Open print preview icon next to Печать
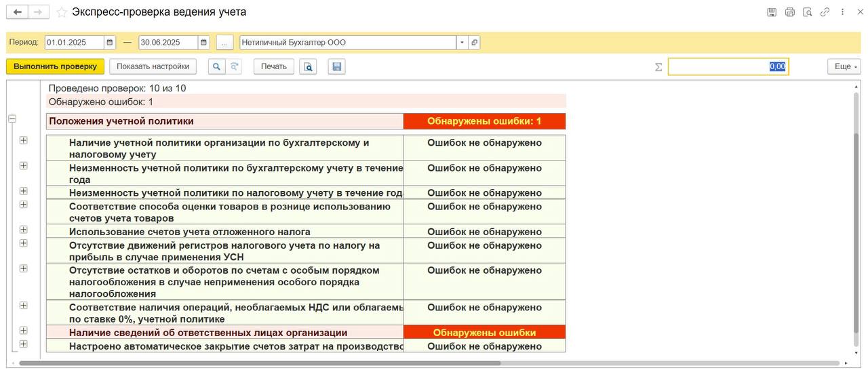 point(308,66)
